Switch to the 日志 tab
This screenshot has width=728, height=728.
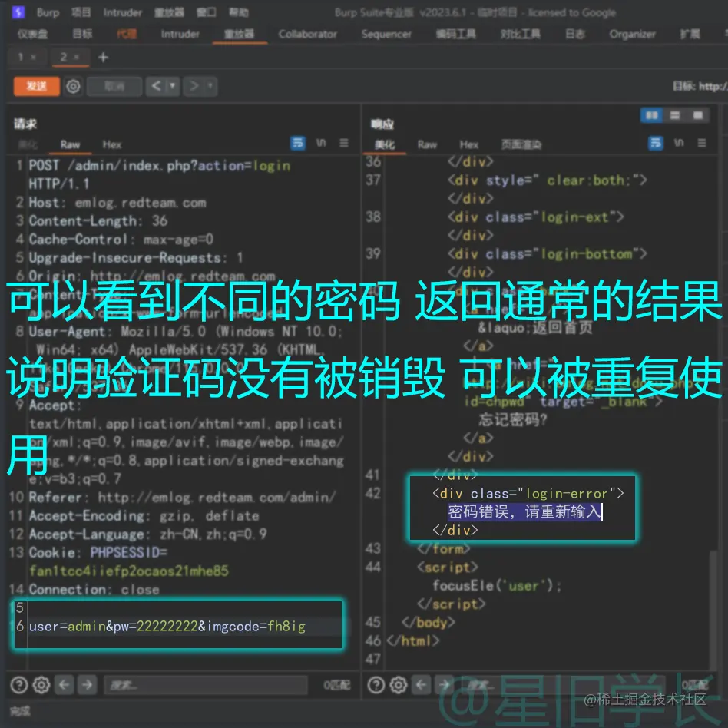[x=574, y=34]
